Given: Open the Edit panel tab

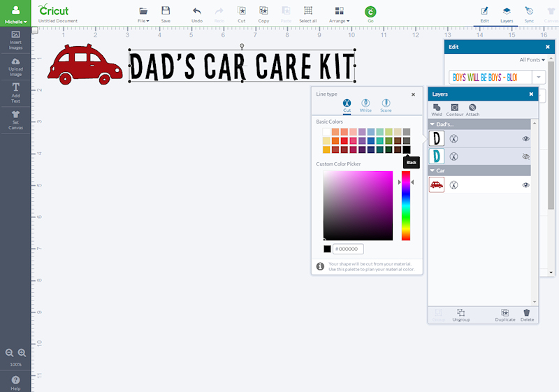Looking at the screenshot, I should click(484, 15).
